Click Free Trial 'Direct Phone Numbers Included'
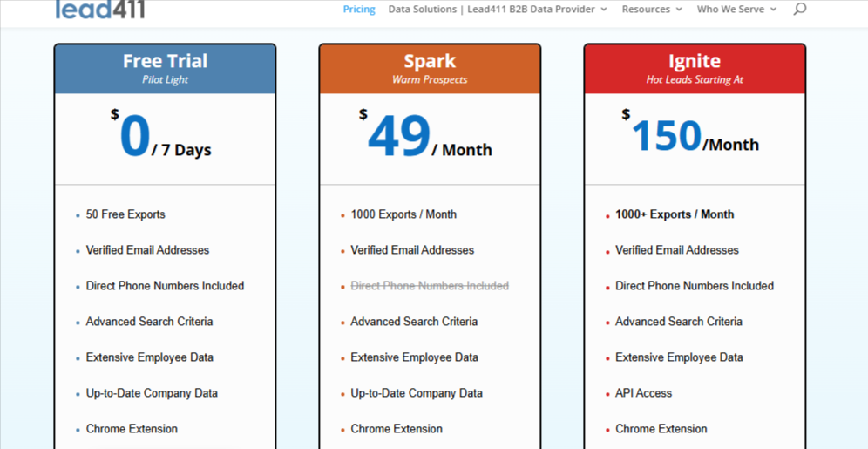The image size is (868, 449). (x=165, y=286)
